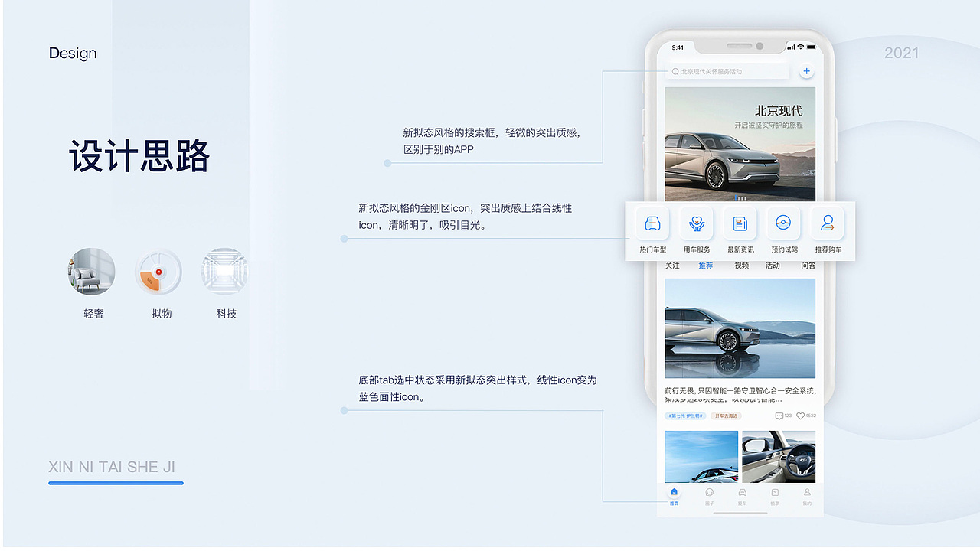Screen dimensions: 980x551
Task: Switch to the 关注 feed tab
Action: 672,266
